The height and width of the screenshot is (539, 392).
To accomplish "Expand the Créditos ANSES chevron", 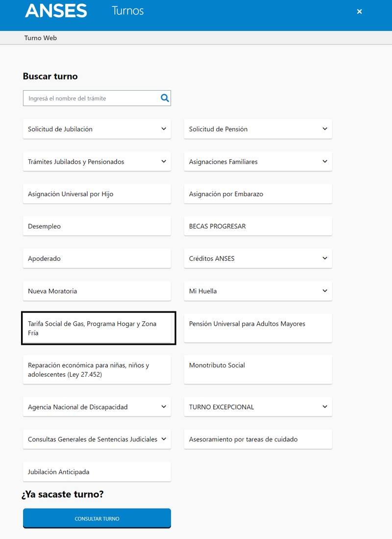I will 325,258.
